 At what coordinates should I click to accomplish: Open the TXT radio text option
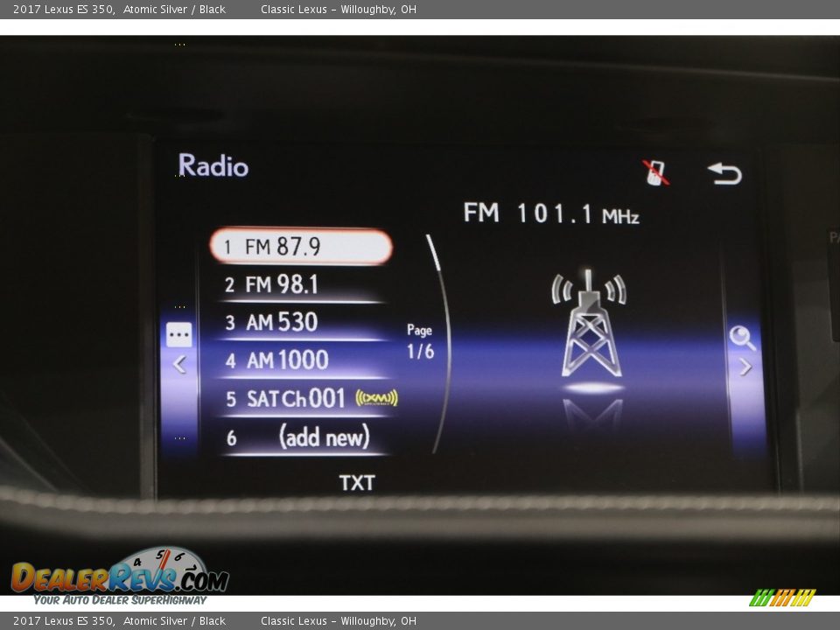click(x=357, y=483)
